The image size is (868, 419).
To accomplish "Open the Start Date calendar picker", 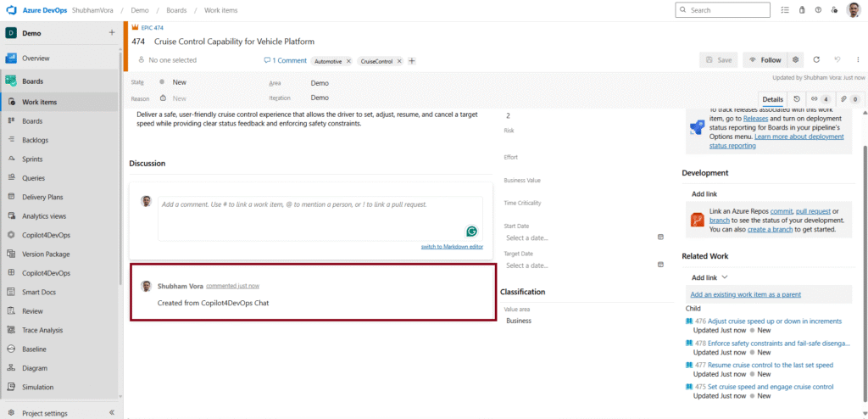I will click(x=660, y=237).
